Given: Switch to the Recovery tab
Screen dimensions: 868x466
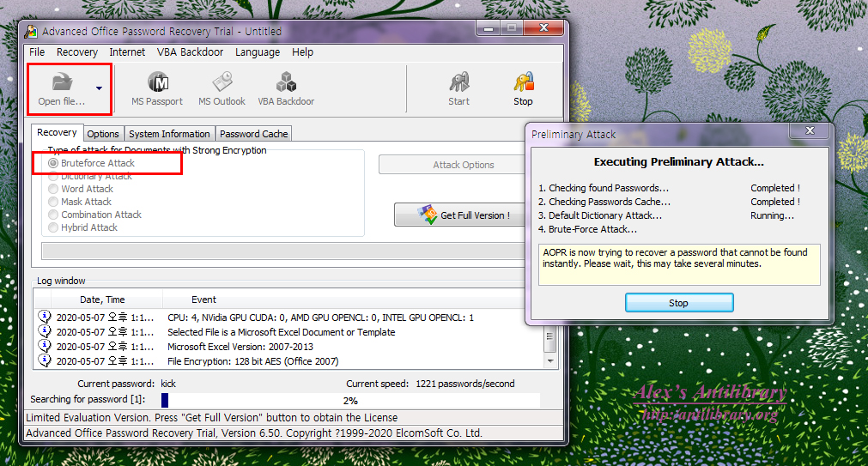Looking at the screenshot, I should click(x=57, y=133).
